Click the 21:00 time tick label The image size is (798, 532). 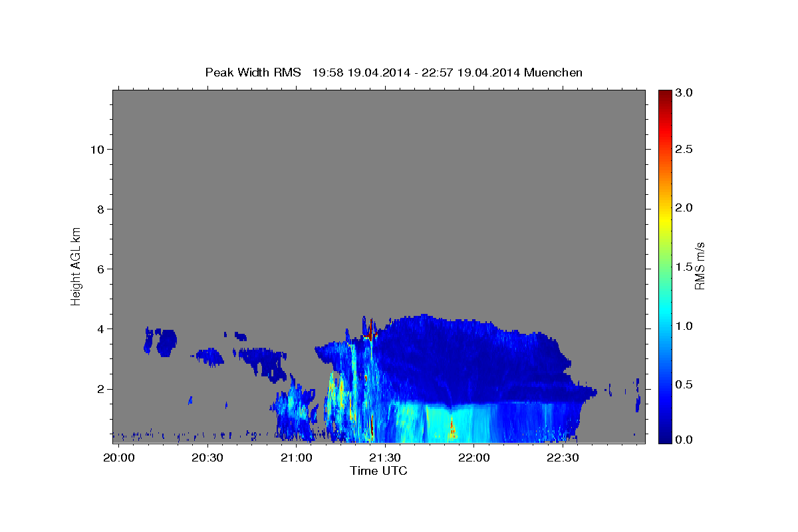297,458
